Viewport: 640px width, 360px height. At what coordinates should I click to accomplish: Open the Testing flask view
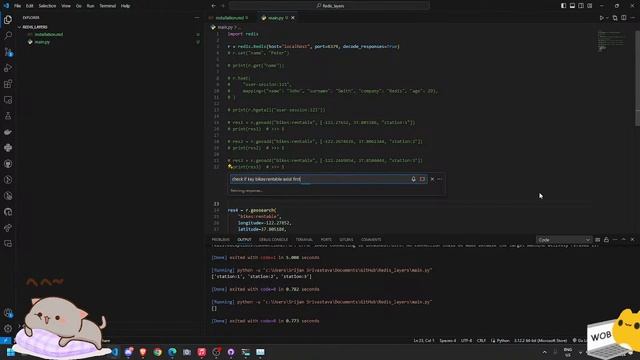(x=8, y=116)
